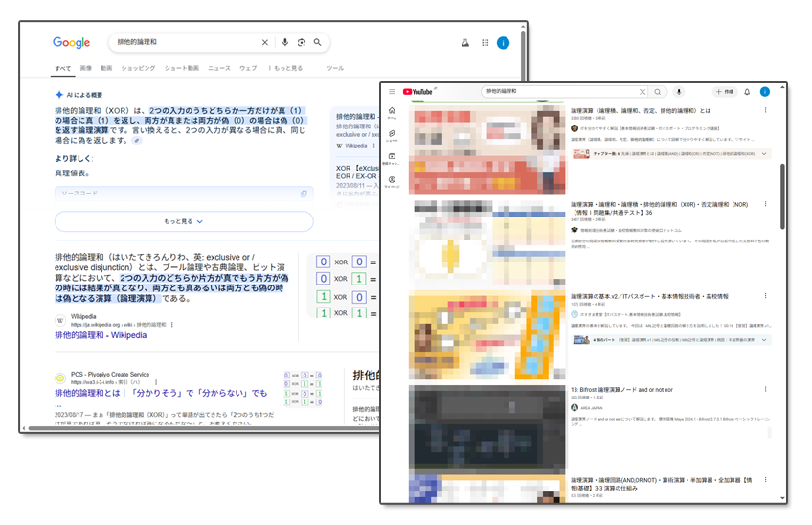
Task: Go to YouTube Home in the sidebar
Action: 392,112
